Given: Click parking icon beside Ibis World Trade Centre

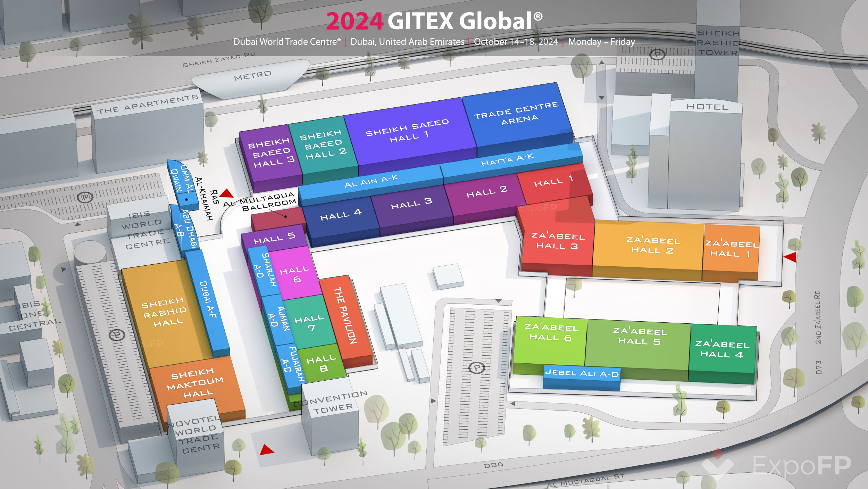Looking at the screenshot, I should [85, 197].
